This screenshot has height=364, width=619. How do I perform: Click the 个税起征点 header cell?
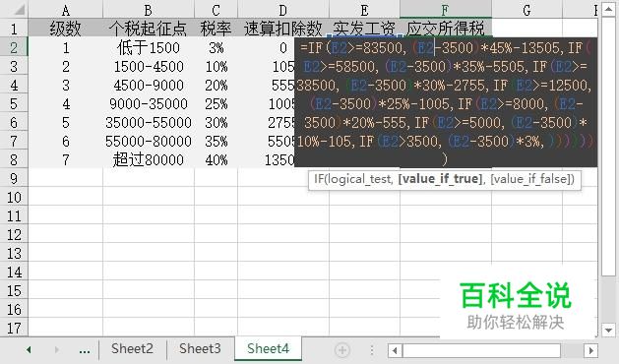coord(149,29)
